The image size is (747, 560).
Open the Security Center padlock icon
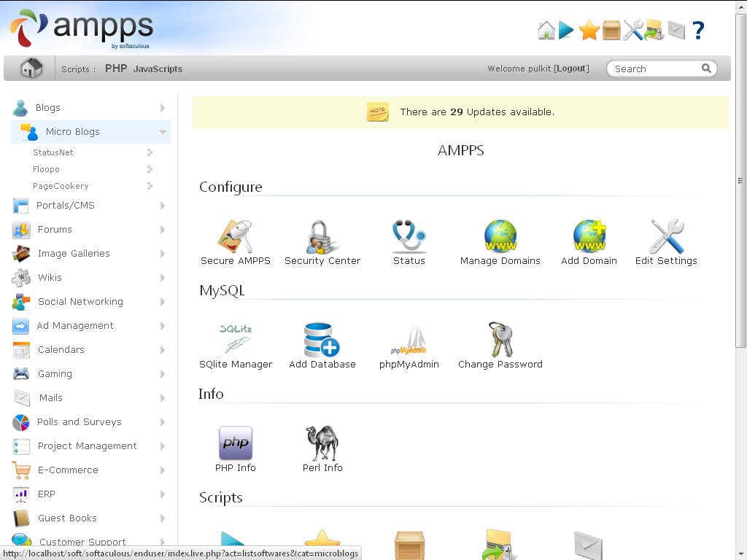(x=322, y=237)
